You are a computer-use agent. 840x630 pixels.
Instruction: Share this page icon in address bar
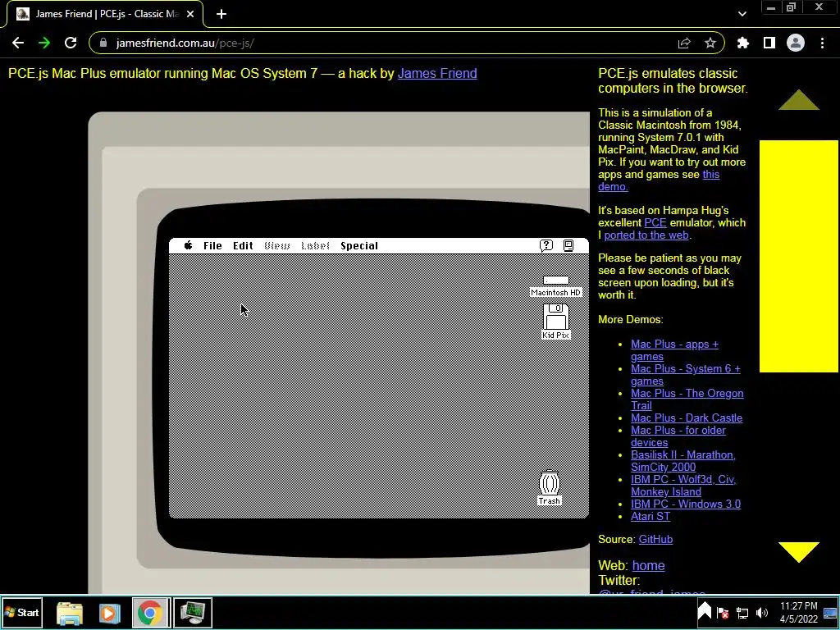point(684,43)
